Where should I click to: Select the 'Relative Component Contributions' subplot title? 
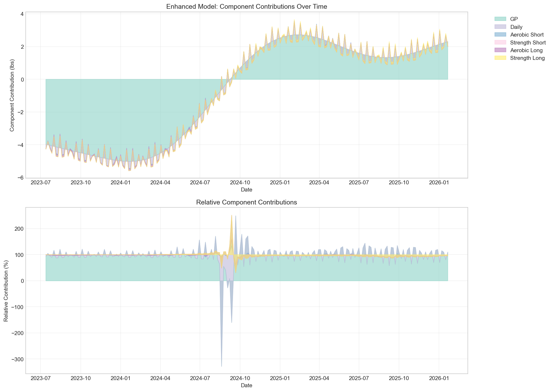coord(246,202)
